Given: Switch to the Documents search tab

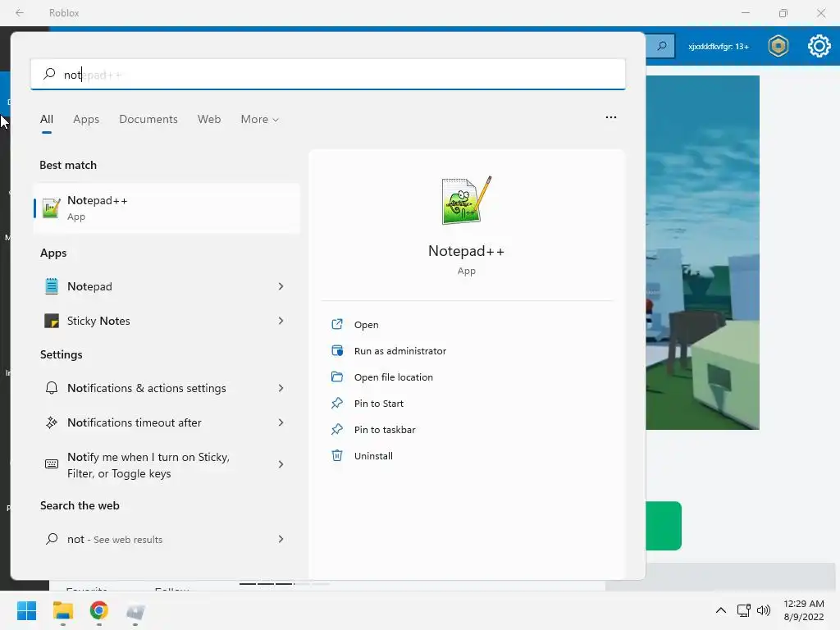Looking at the screenshot, I should point(148,119).
